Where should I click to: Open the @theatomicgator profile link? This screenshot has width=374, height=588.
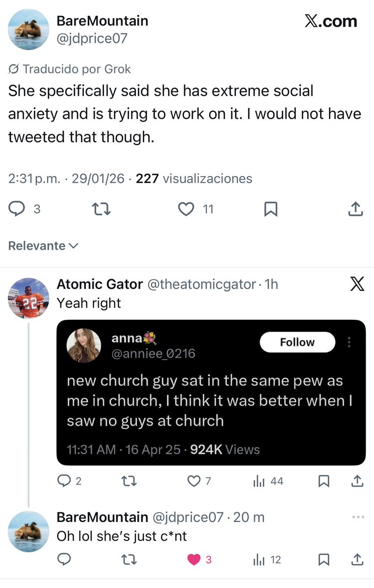[x=201, y=284]
